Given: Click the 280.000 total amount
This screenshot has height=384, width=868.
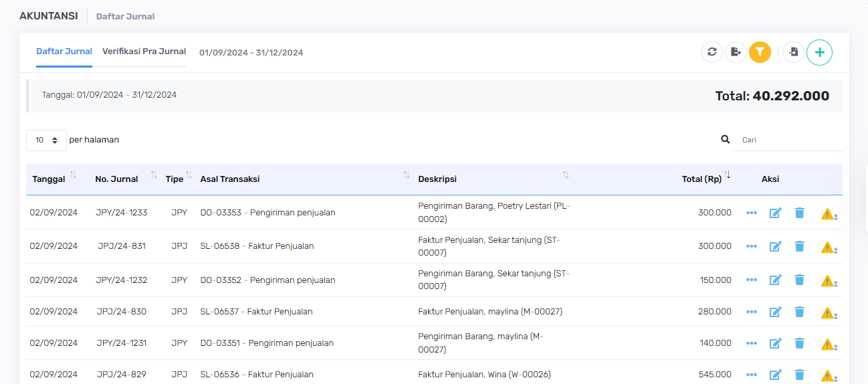Looking at the screenshot, I should coord(715,312).
